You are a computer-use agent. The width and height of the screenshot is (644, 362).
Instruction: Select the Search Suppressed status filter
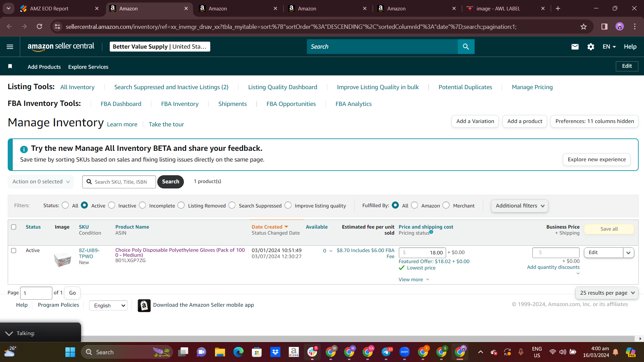click(232, 205)
